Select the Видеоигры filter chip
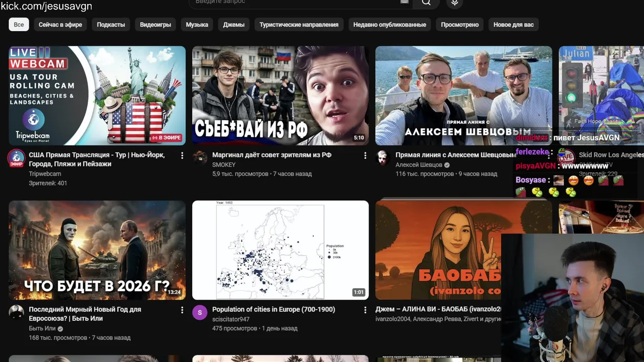This screenshot has width=644, height=362. (155, 25)
